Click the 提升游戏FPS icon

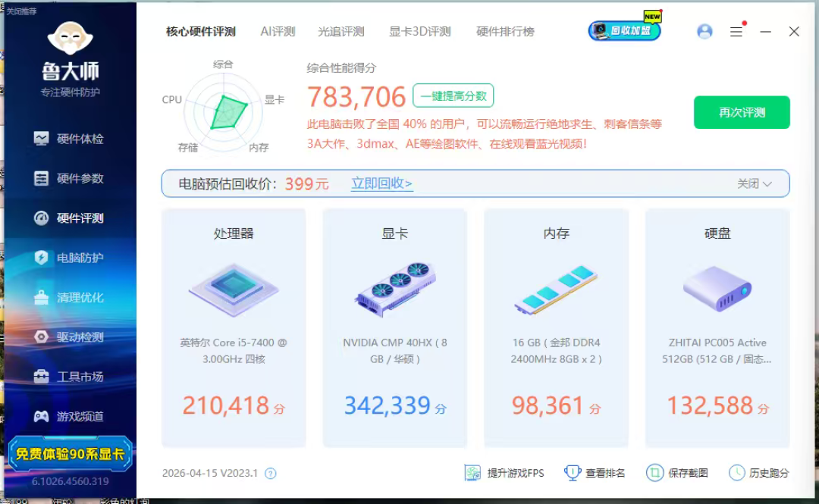(472, 473)
